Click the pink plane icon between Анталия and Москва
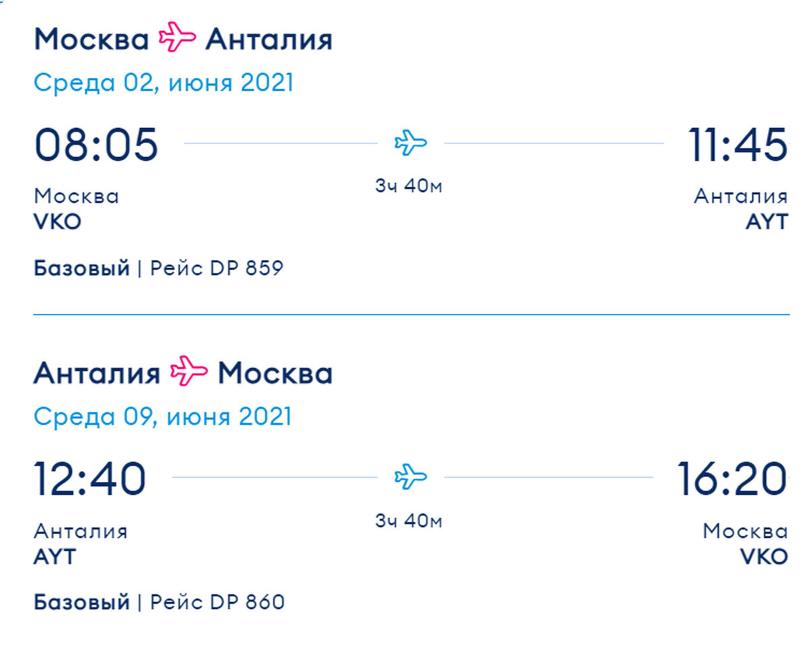The height and width of the screenshot is (647, 812). point(189,373)
